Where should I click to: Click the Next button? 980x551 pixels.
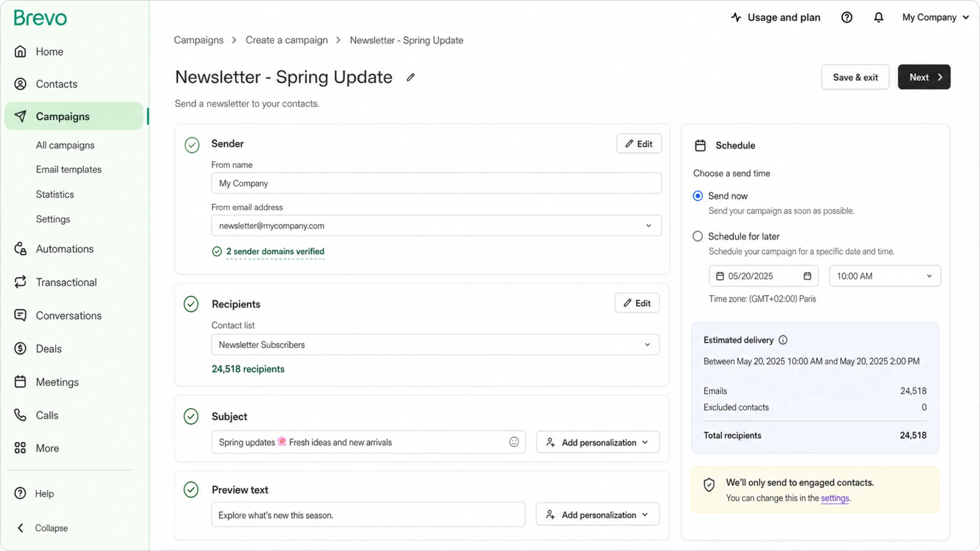(924, 77)
